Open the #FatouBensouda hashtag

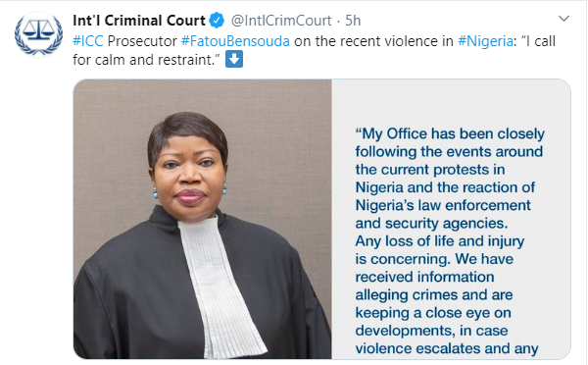tap(235, 41)
